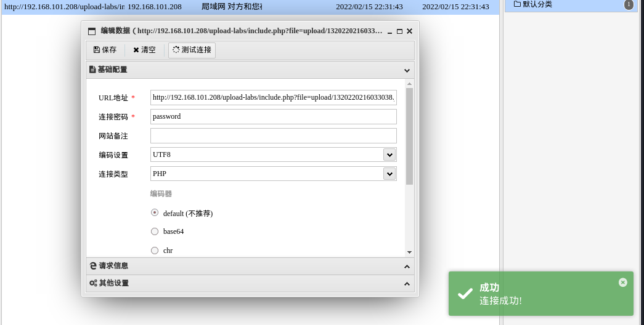Click the success checkmark icon in notification

coord(465,294)
